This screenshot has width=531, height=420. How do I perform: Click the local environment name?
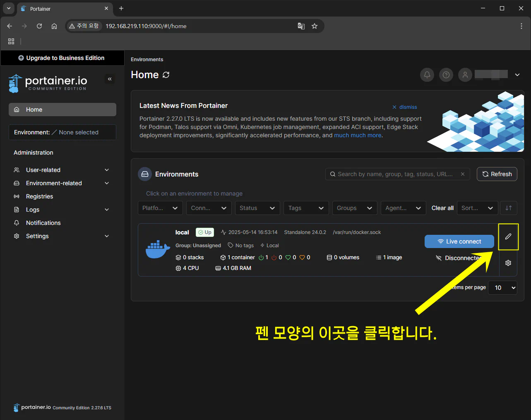[x=182, y=232]
